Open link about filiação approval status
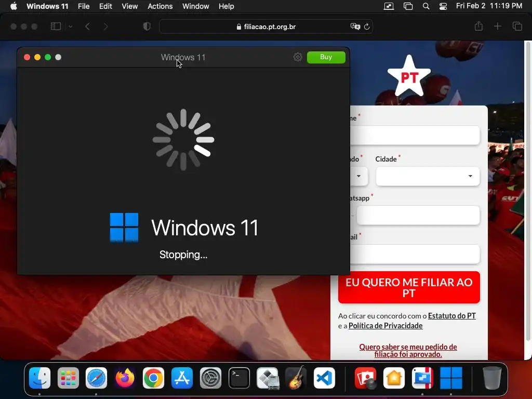 point(408,351)
